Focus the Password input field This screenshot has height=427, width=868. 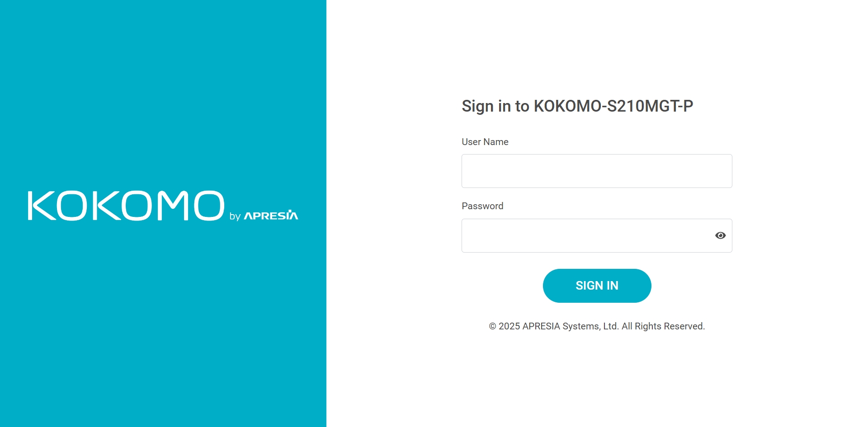pos(585,236)
